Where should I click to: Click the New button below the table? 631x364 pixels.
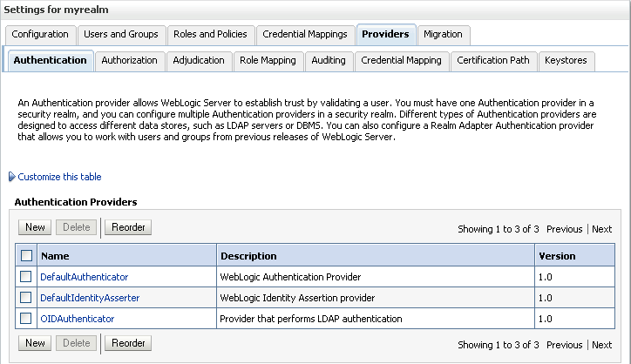[35, 343]
